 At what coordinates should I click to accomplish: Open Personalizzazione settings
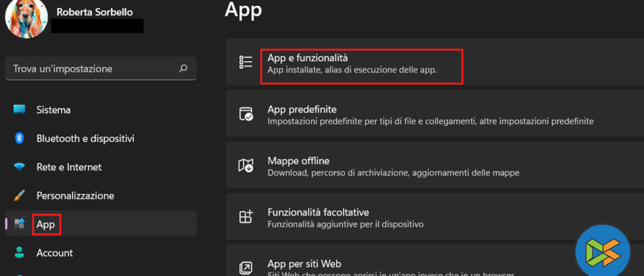(75, 195)
